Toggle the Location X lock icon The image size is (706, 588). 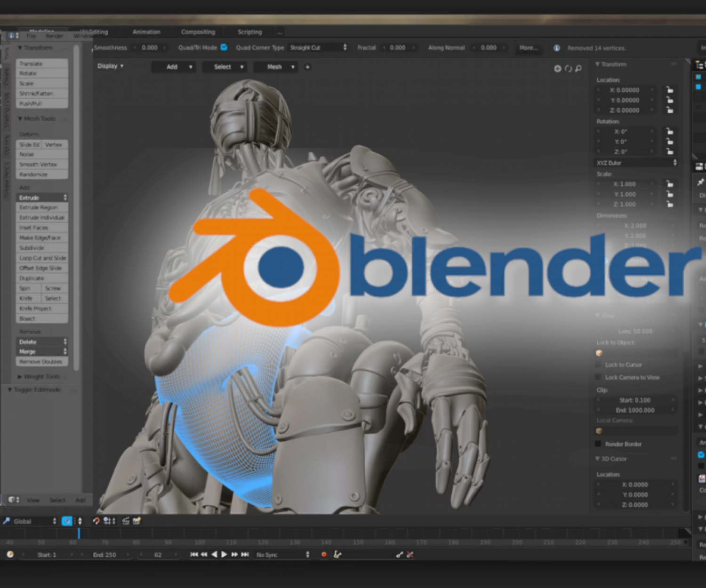[x=669, y=90]
